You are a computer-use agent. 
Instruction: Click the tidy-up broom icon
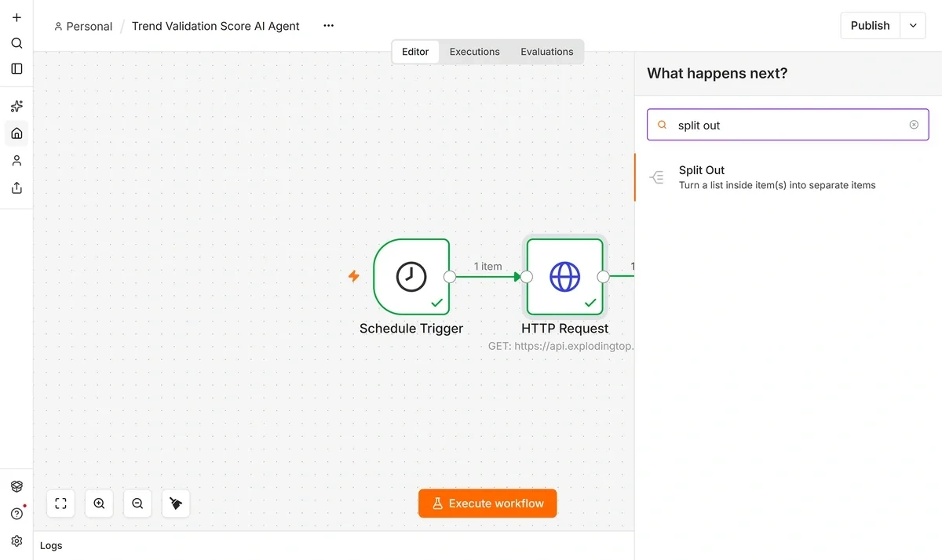point(176,504)
